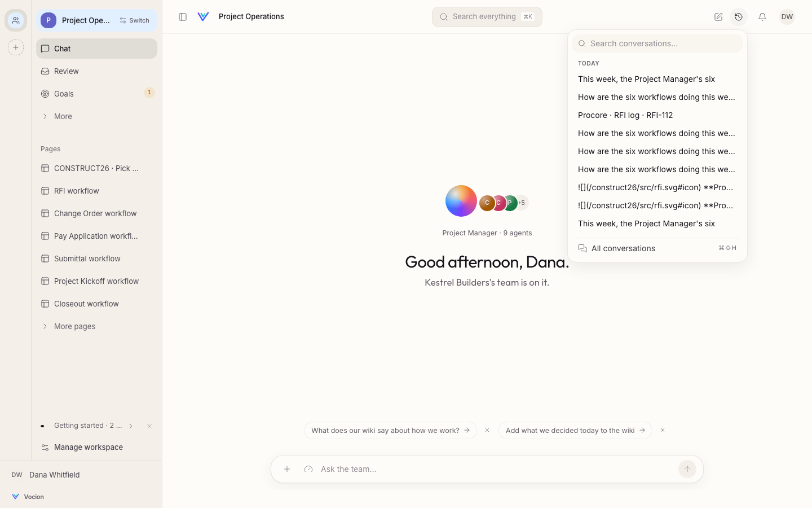This screenshot has height=508, width=812.
Task: Open CONSTRUCT26 Pick page
Action: pyautogui.click(x=96, y=168)
